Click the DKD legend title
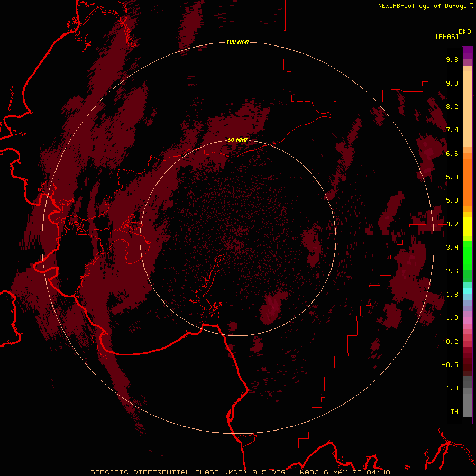476x476 pixels. coord(465,31)
